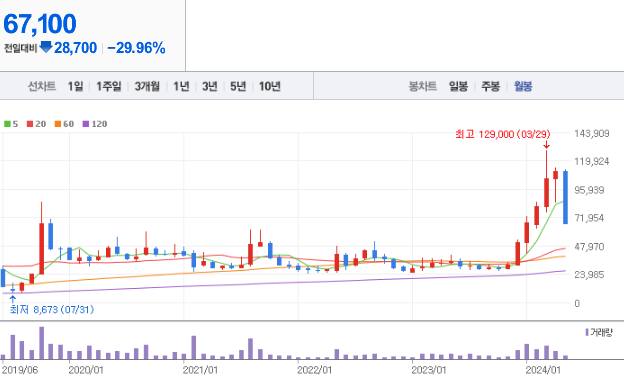Click the 전일대비 label
Screen dimensions: 624x392
click(x=21, y=48)
